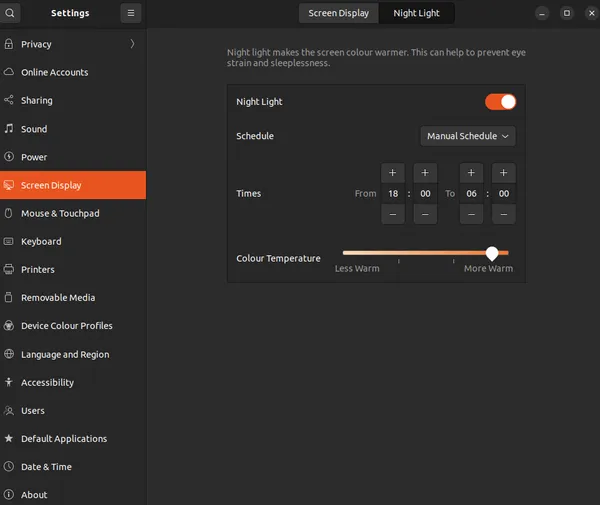
Task: Minimize the Settings window
Action: click(x=542, y=13)
